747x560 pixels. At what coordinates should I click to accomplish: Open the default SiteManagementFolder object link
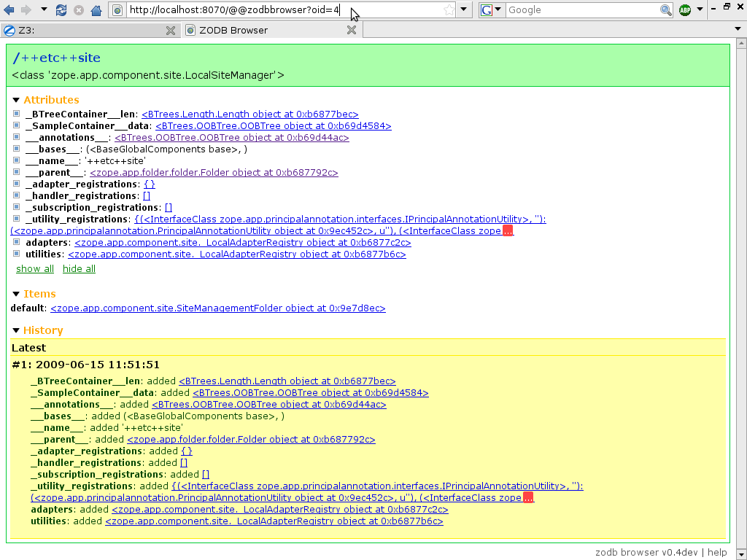pos(217,308)
